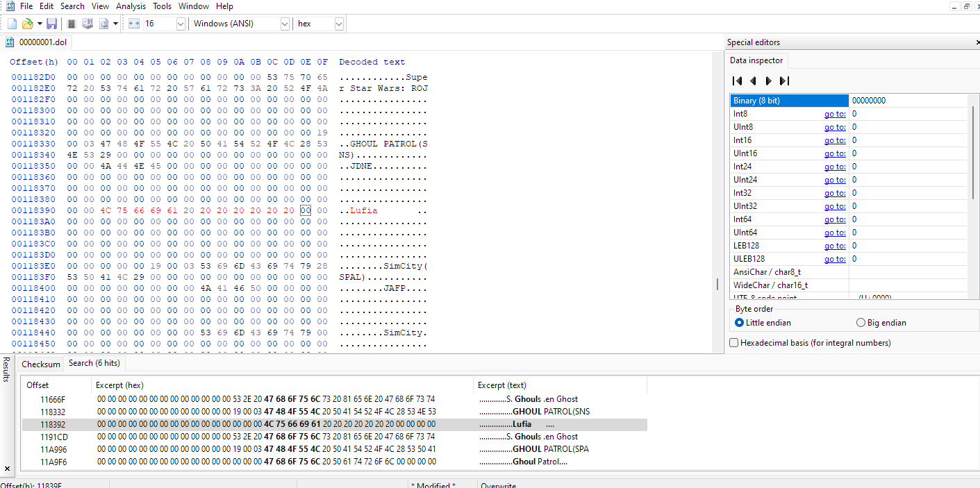Open the Analysis menu
The width and height of the screenshot is (980, 488).
pos(131,6)
